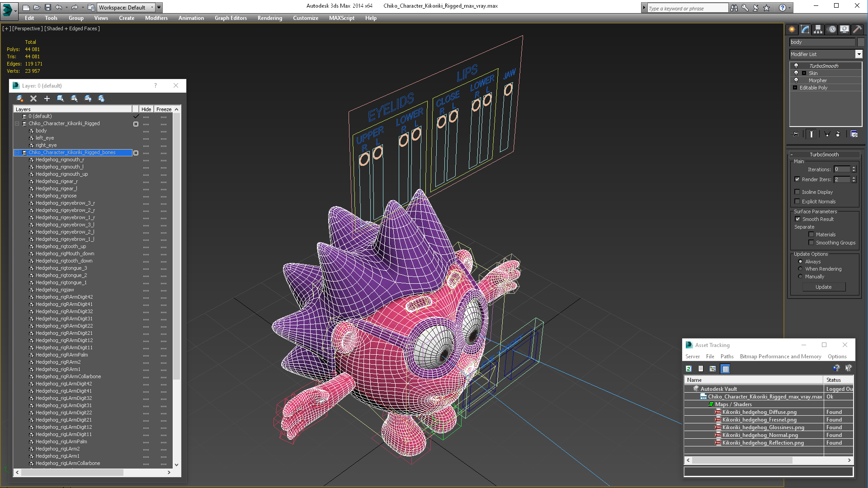Collapse Chiko_Character_Kikoriki_Rigged_bones layer tree
The width and height of the screenshot is (868, 488).
point(17,153)
